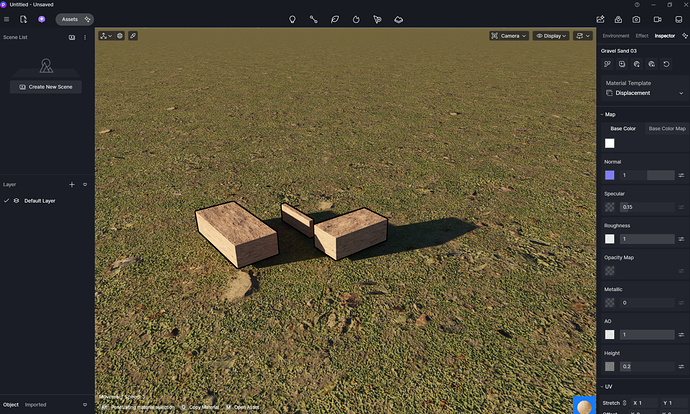Open Roughness map adjustment settings

pyautogui.click(x=681, y=239)
